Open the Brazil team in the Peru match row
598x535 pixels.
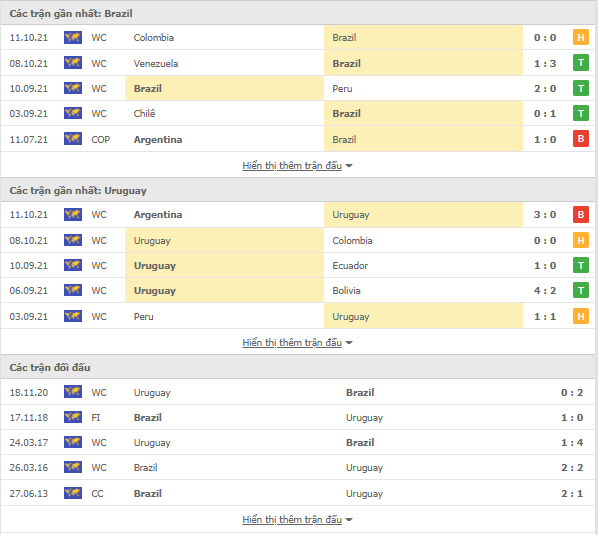click(148, 88)
